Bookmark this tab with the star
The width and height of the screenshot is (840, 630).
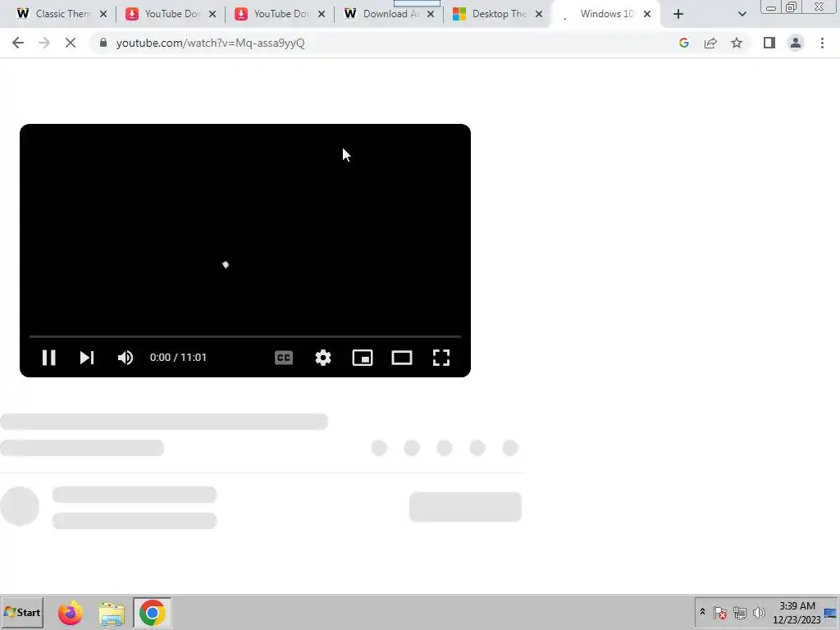pyautogui.click(x=737, y=43)
